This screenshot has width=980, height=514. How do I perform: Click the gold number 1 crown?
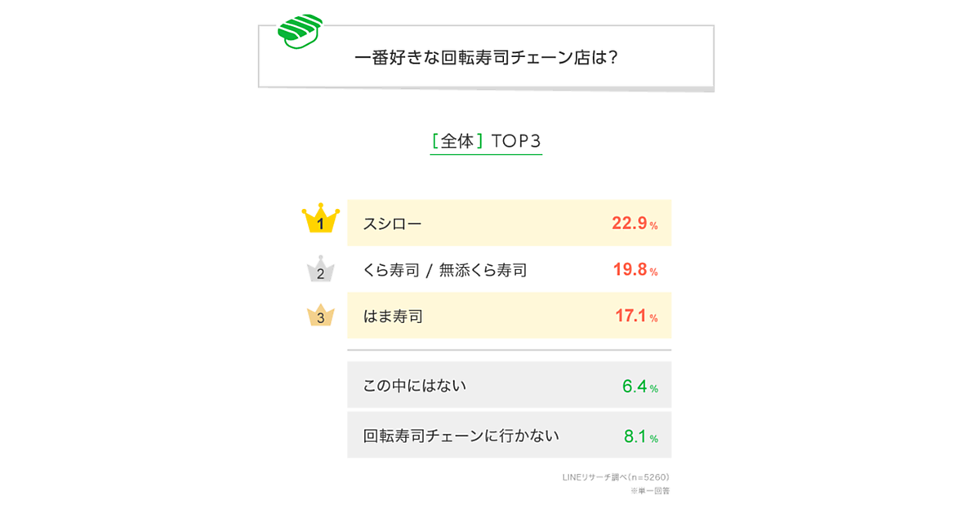click(x=320, y=219)
